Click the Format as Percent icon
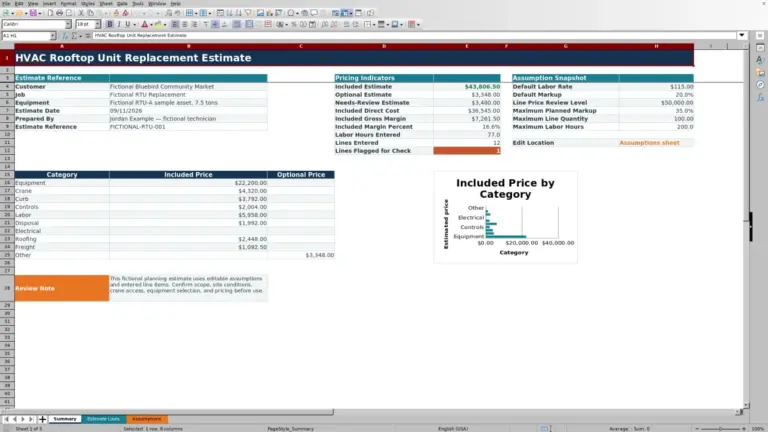Screen dimensions: 768x432 tap(294, 24)
